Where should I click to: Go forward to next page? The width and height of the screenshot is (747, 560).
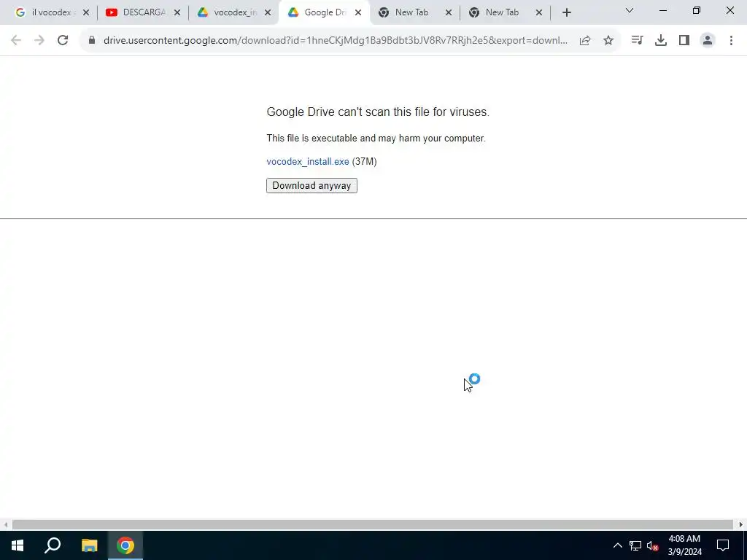click(x=39, y=41)
